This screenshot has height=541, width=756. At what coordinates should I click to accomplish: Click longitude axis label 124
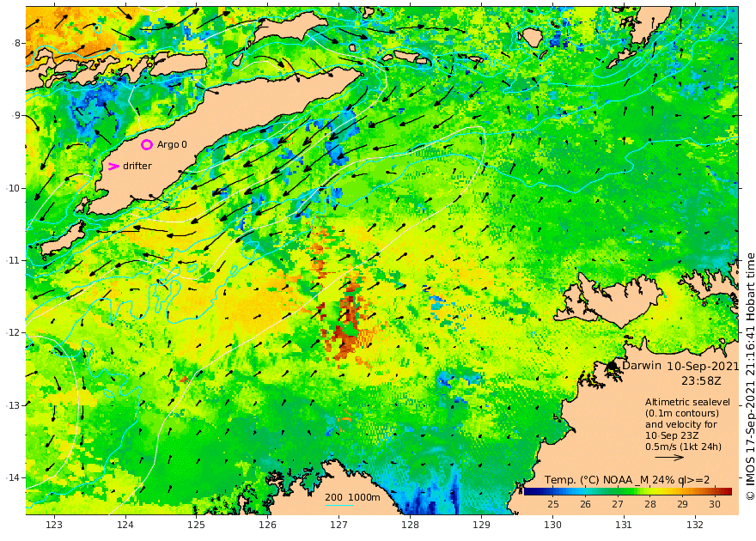click(x=125, y=525)
